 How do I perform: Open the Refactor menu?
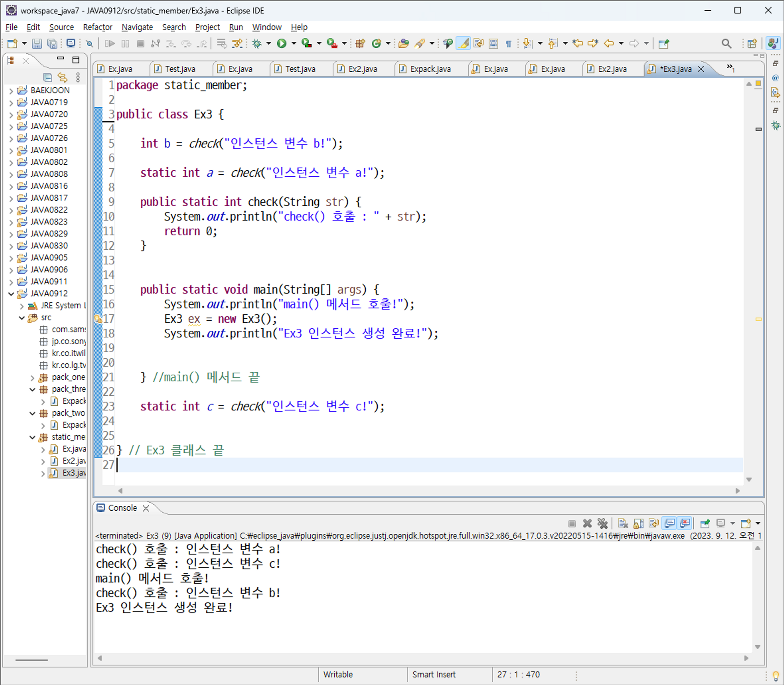tap(98, 27)
